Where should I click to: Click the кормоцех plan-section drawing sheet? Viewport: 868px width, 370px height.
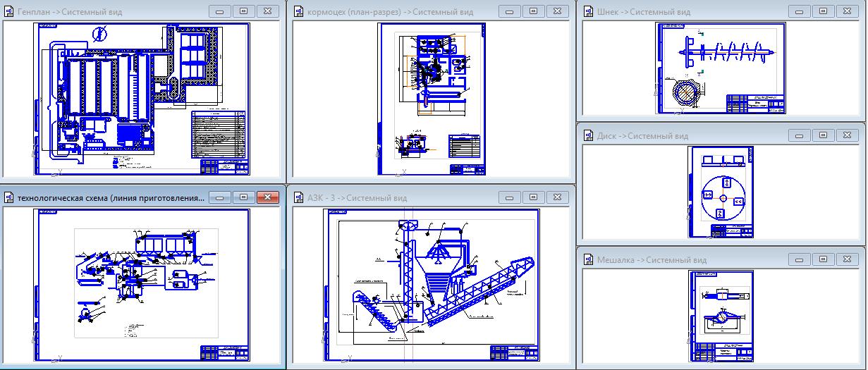click(x=432, y=99)
